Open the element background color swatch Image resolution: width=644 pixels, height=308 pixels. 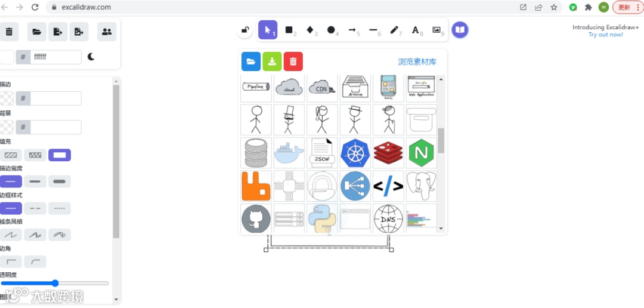(7, 128)
